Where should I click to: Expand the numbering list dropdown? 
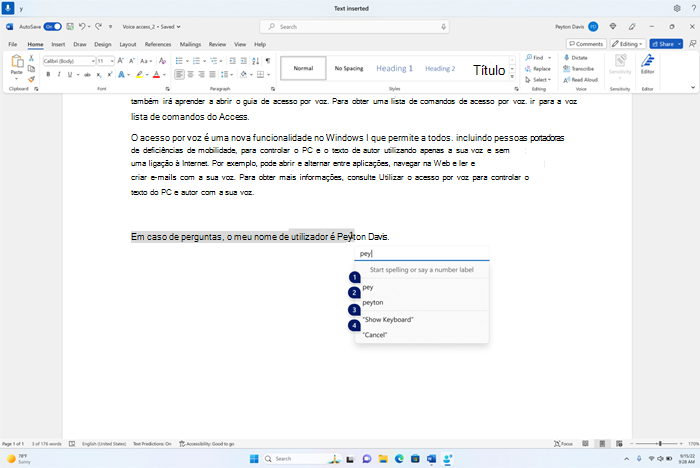(x=204, y=61)
